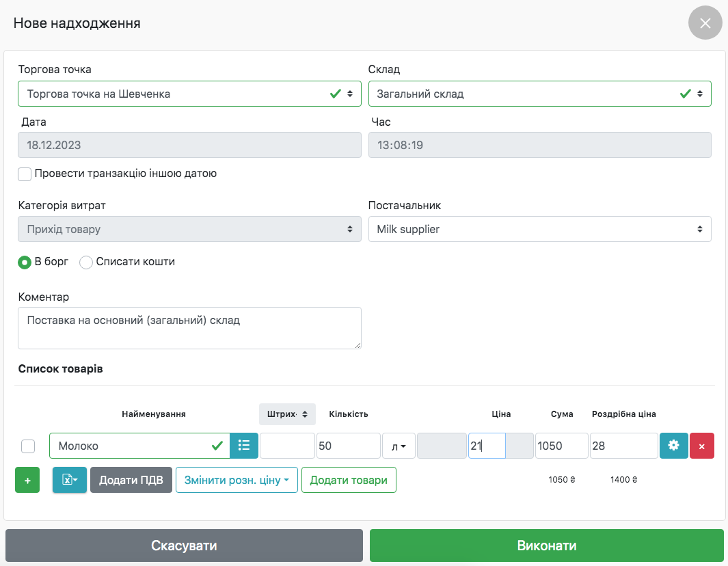Click the Додати ПДВ button

click(131, 480)
